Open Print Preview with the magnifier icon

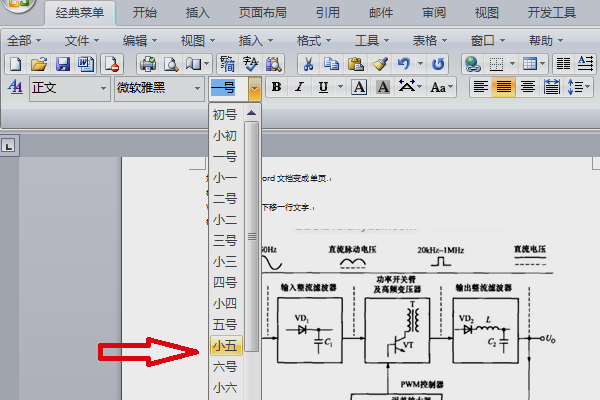click(171, 64)
